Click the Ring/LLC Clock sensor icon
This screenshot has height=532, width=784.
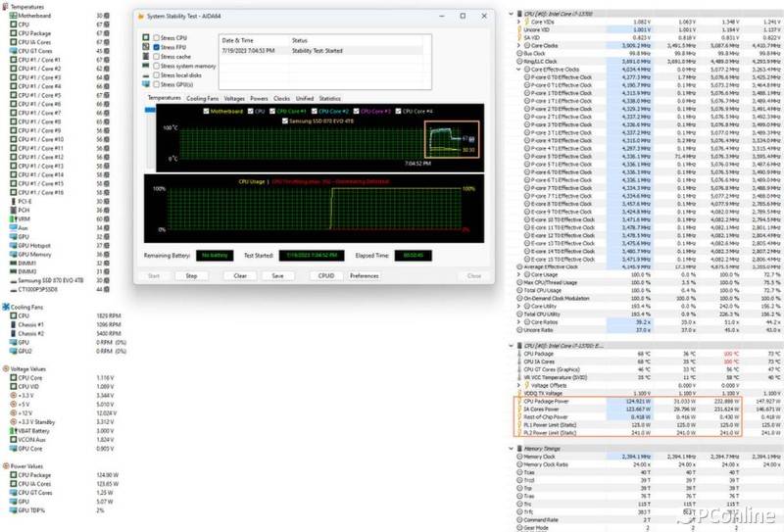tap(520, 61)
